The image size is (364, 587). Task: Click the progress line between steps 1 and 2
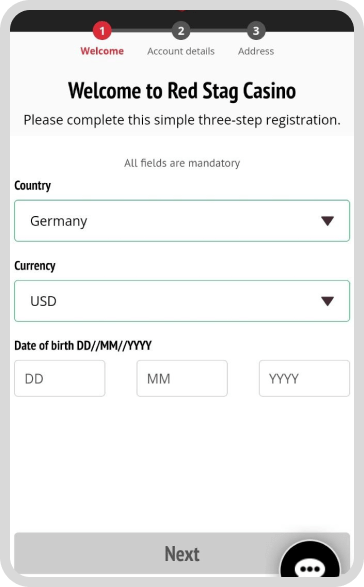[x=142, y=30]
